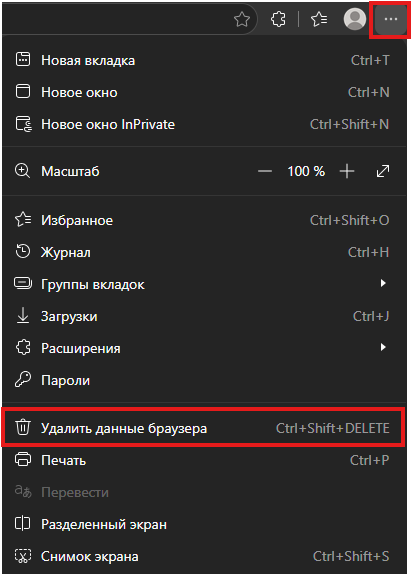The height and width of the screenshot is (574, 412).
Task: Click the Пароли key icon
Action: coord(23,380)
